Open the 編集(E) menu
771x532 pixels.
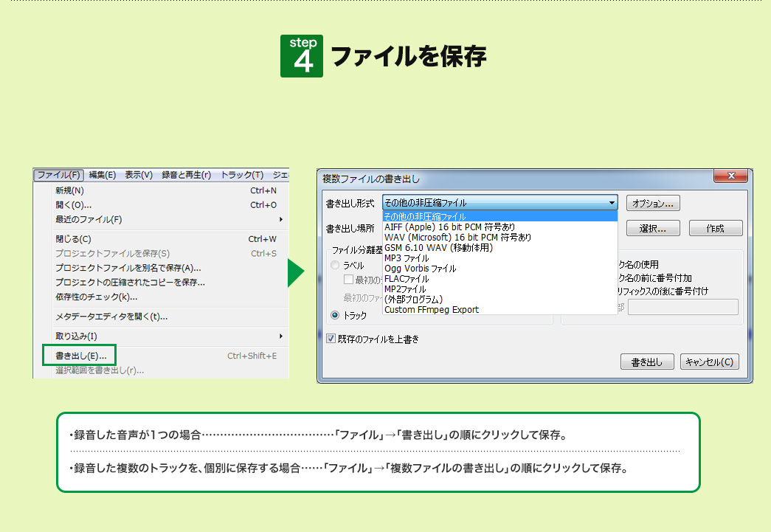[x=103, y=175]
